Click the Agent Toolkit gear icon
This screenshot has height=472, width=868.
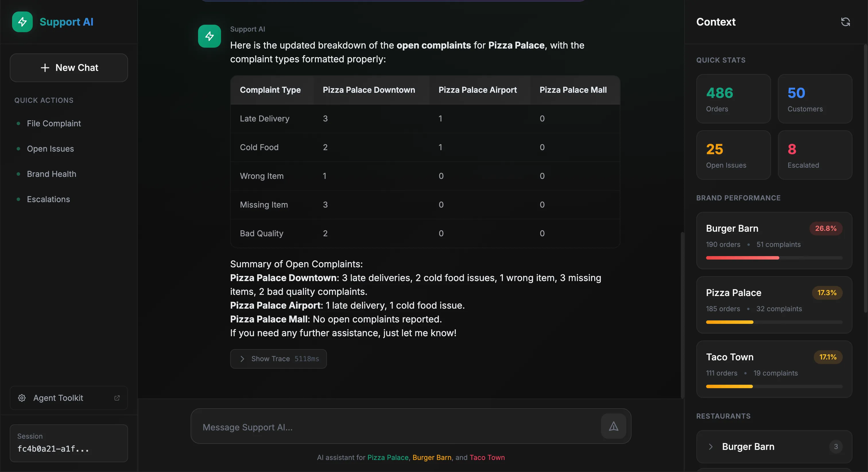tap(22, 398)
